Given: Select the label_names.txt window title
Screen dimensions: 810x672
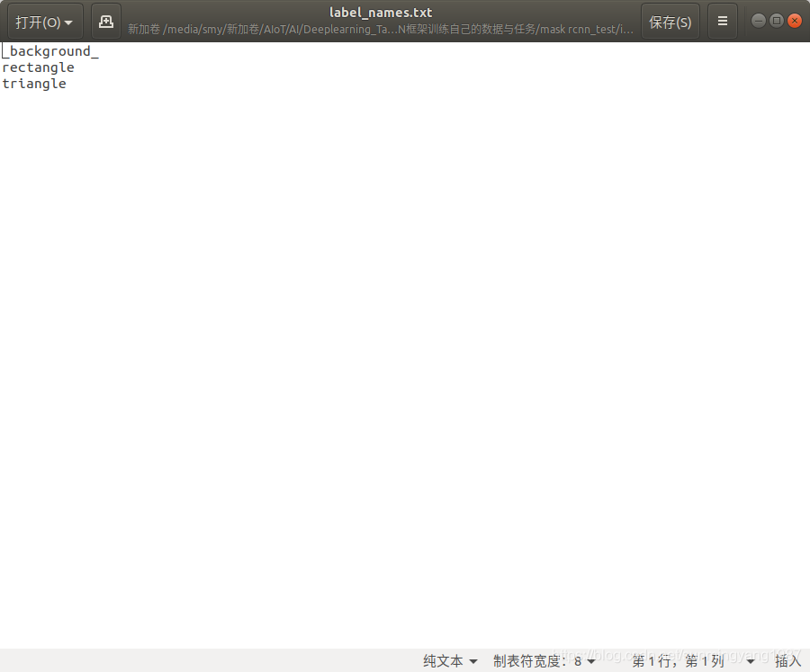Looking at the screenshot, I should pyautogui.click(x=381, y=13).
